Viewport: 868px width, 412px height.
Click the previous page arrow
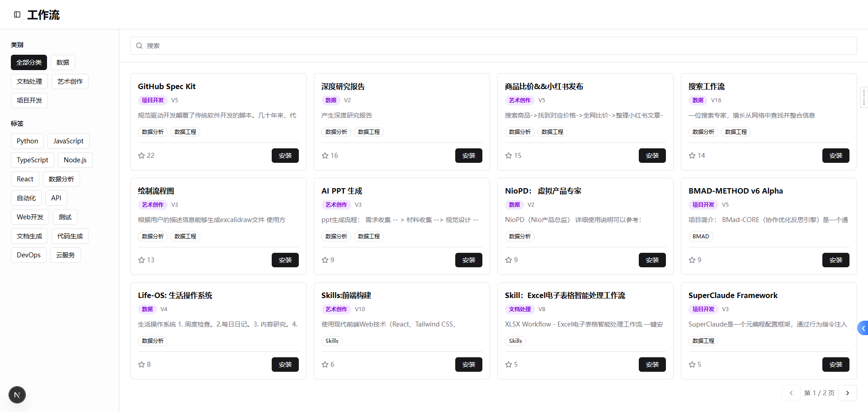[791, 393]
